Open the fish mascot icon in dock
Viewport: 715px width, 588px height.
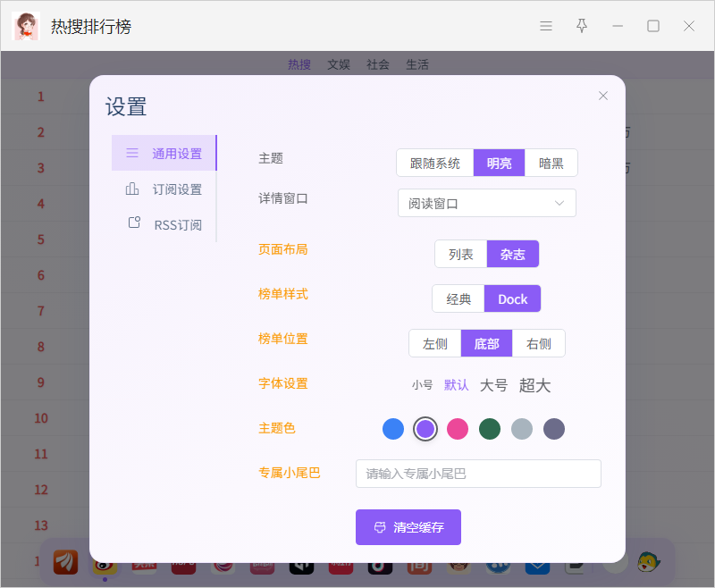649,562
